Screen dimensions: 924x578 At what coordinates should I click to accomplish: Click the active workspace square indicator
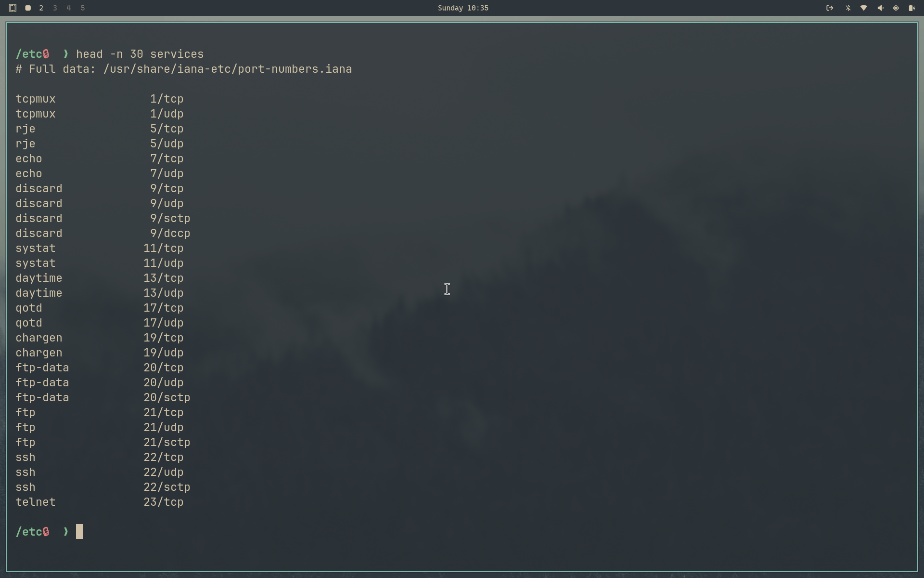[27, 8]
